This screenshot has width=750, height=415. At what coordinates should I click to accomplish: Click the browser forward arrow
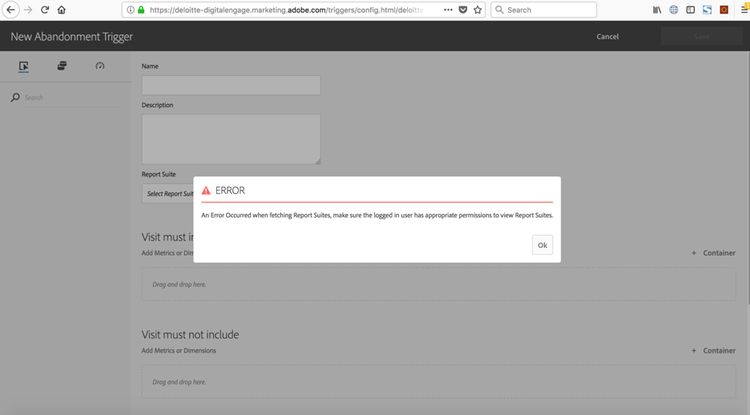click(28, 10)
